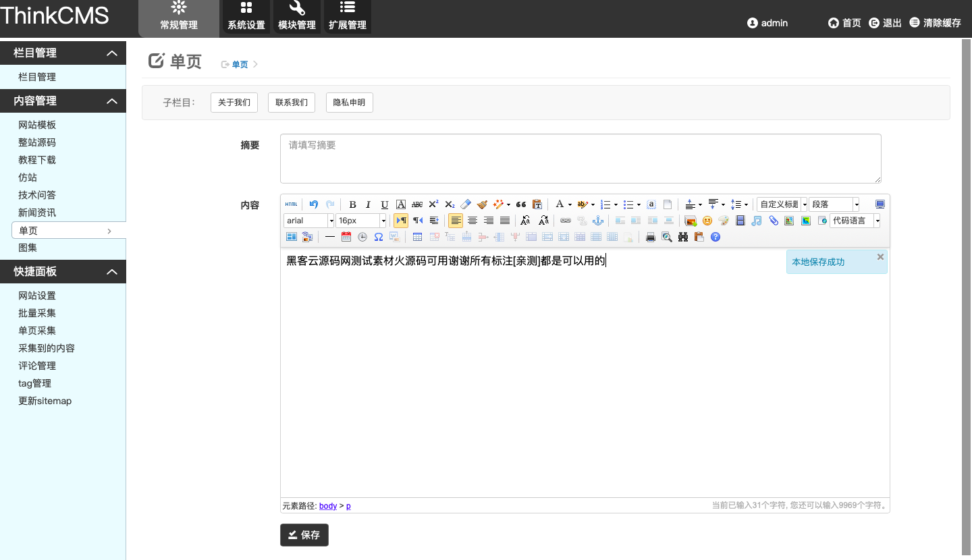Click the HTML source view icon
Viewport: 972px width, 560px height.
[291, 204]
